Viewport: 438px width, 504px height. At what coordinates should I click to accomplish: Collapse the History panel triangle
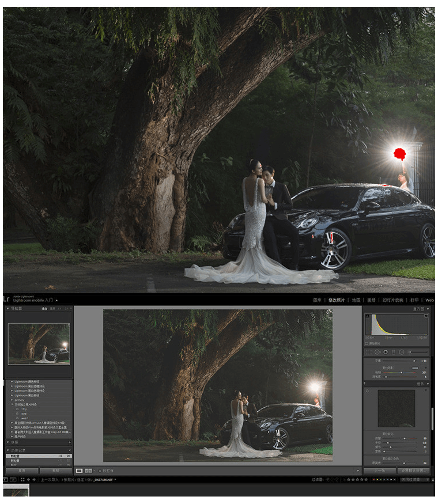click(8, 450)
